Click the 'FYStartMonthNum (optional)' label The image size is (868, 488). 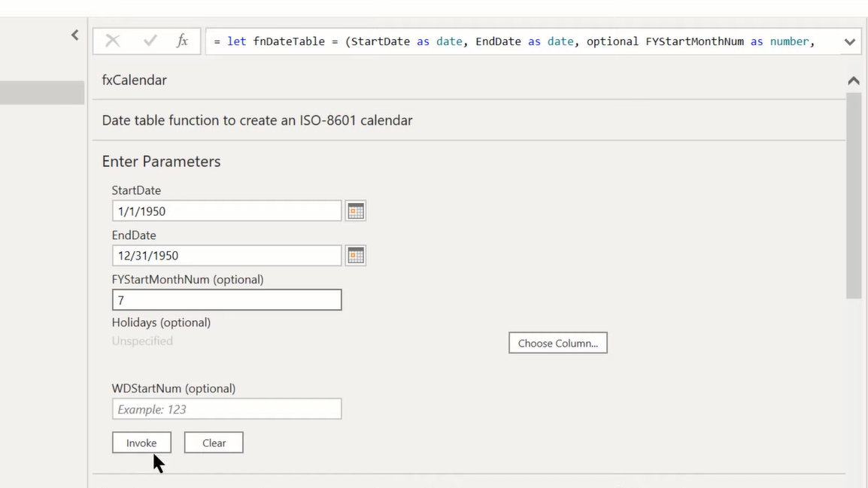187,280
